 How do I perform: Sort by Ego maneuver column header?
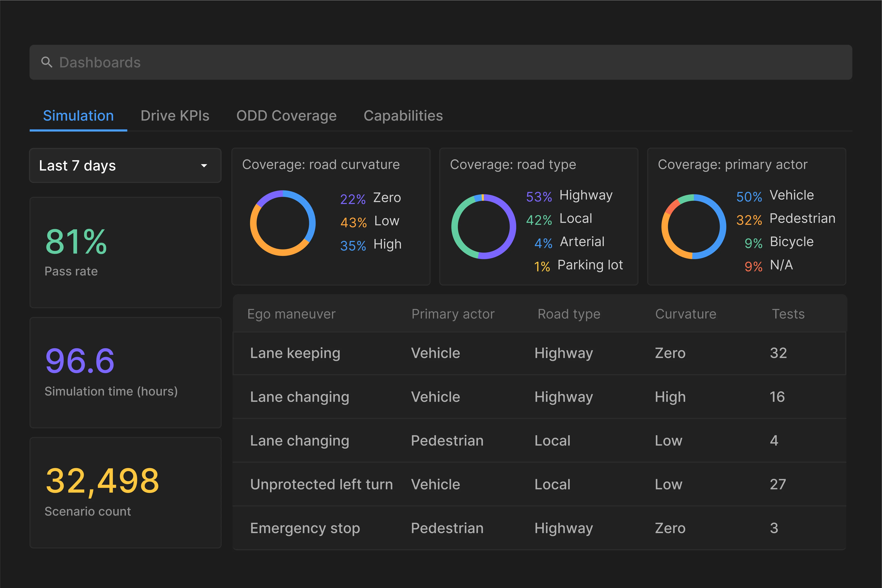tap(291, 314)
